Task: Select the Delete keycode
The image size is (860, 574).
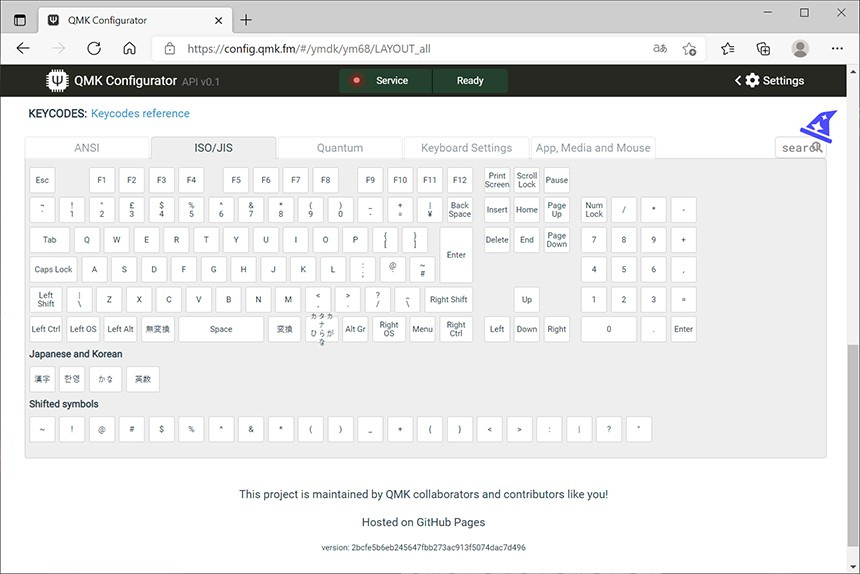Action: point(497,240)
